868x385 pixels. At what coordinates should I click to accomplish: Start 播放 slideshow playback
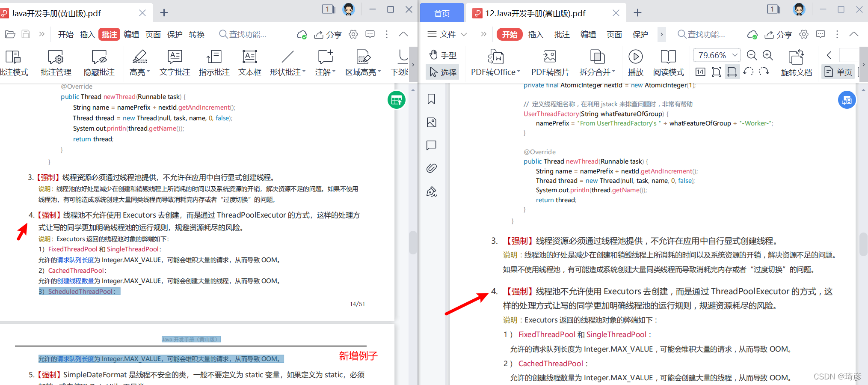(635, 63)
